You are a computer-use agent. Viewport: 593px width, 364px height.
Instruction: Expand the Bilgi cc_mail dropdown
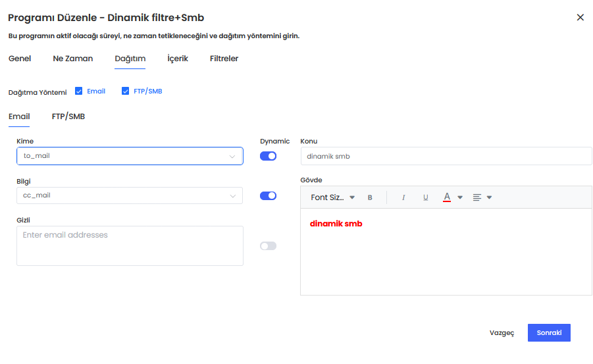[x=232, y=195]
